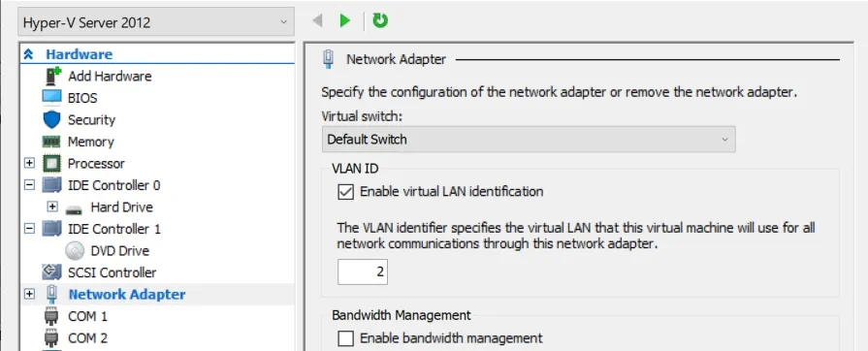868x351 pixels.
Task: Select the Network Adapter label
Action: (127, 295)
